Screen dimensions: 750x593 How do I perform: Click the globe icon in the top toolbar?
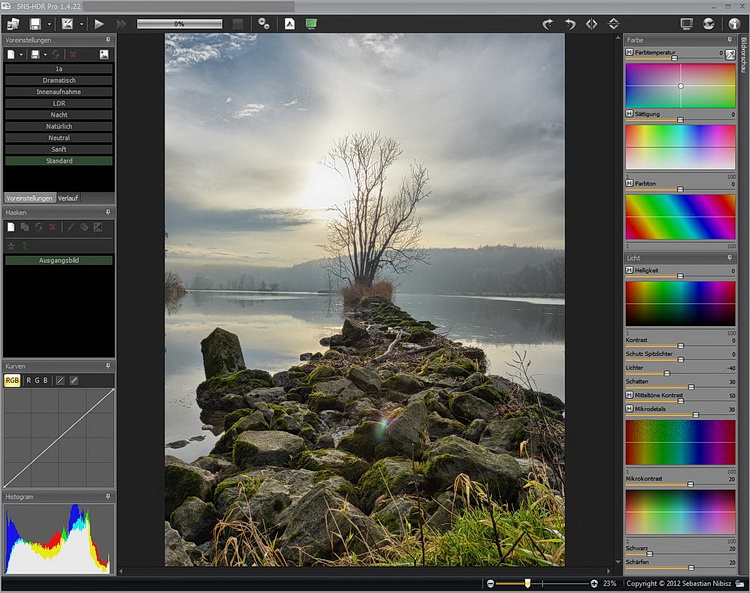[x=709, y=24]
